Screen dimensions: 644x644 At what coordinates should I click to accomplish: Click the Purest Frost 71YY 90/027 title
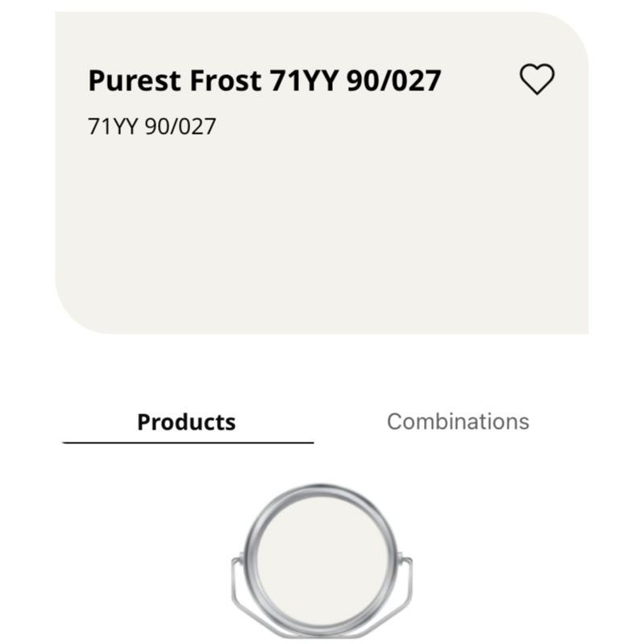(264, 81)
